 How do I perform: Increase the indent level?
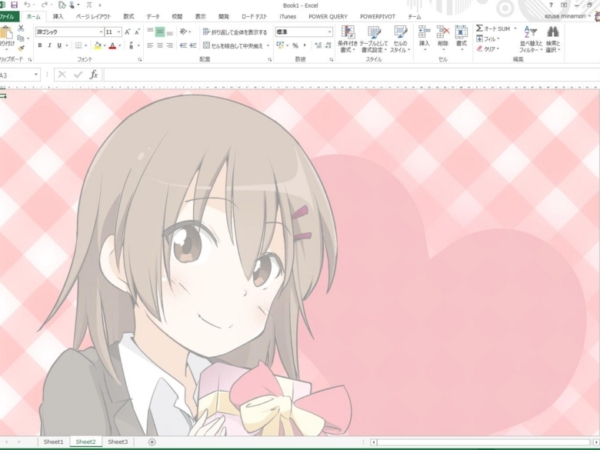193,46
